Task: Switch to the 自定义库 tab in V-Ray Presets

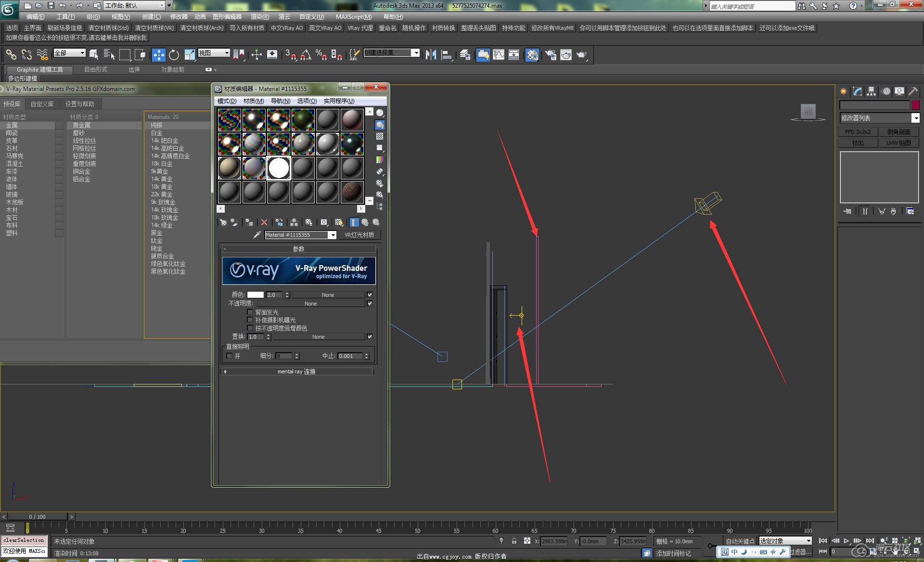Action: [x=42, y=104]
